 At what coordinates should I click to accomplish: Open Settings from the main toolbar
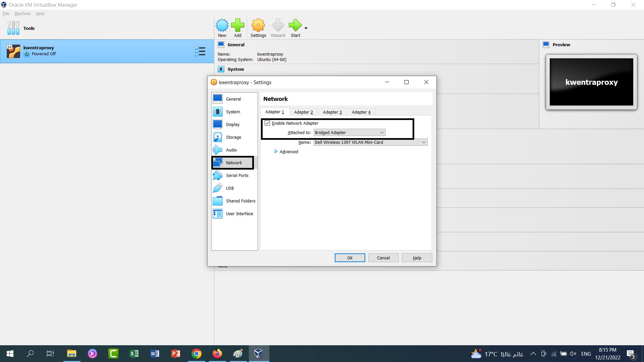coord(258,28)
